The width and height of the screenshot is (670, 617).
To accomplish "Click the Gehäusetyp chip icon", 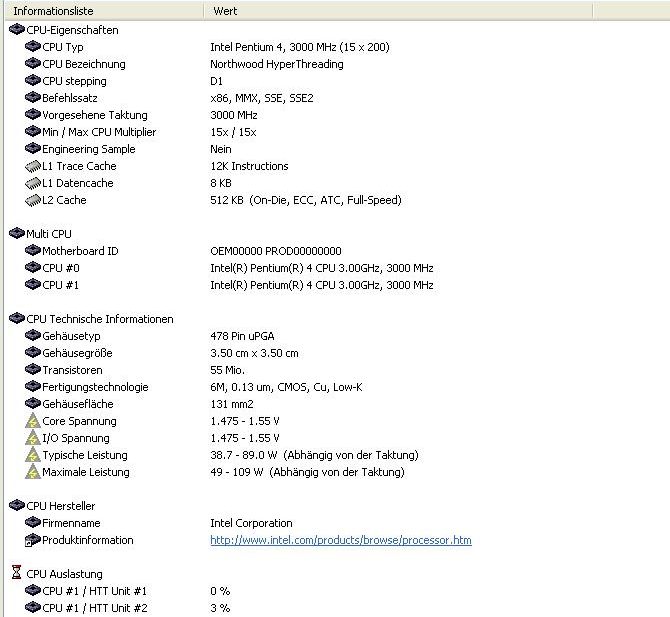I will pyautogui.click(x=32, y=335).
